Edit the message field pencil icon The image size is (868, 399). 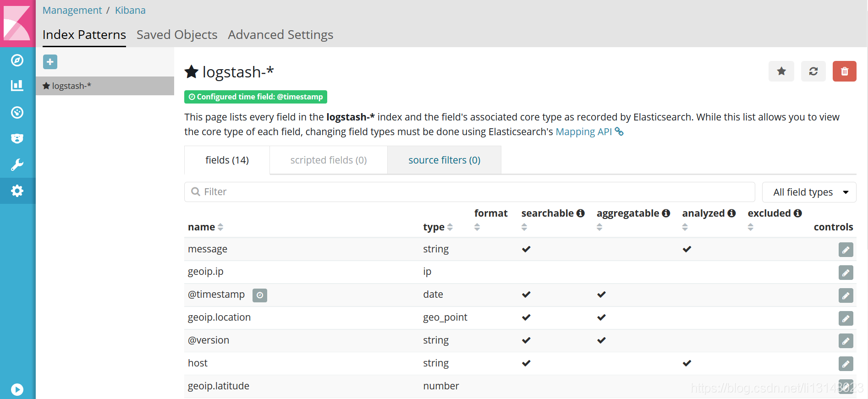(846, 250)
